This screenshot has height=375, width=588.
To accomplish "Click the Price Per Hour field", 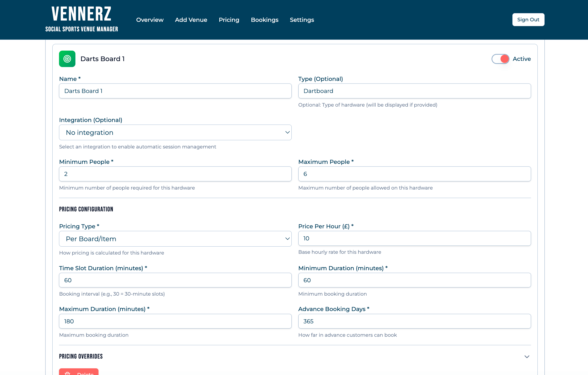I will (x=415, y=238).
